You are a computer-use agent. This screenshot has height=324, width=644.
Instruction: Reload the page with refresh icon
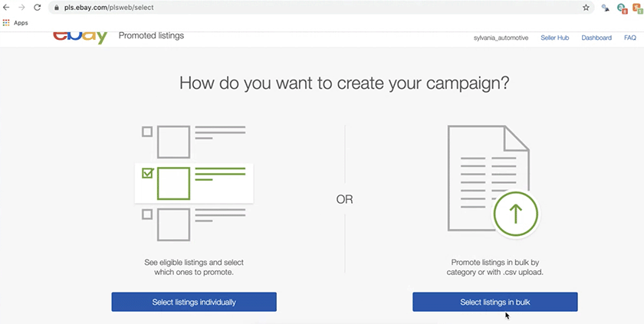tap(37, 8)
